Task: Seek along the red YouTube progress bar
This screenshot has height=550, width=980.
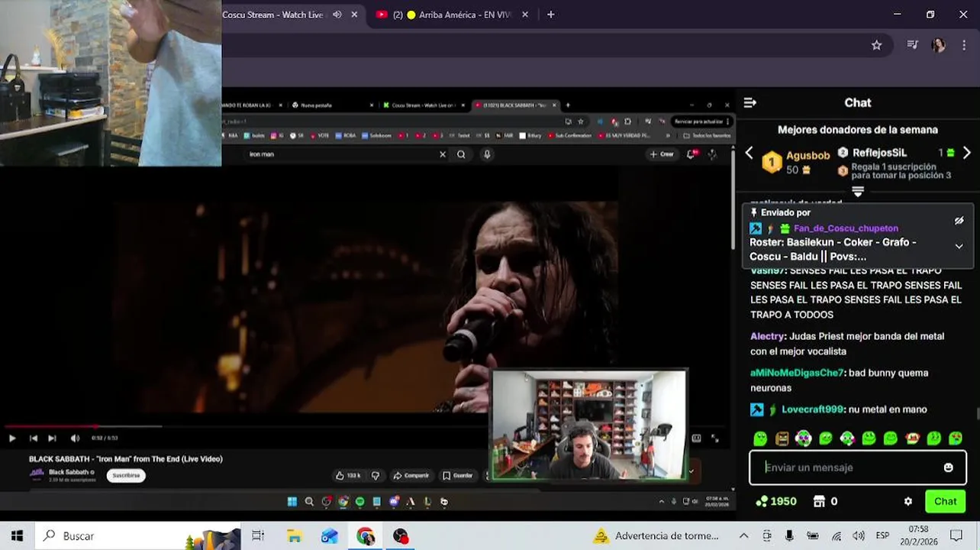Action: click(x=365, y=426)
